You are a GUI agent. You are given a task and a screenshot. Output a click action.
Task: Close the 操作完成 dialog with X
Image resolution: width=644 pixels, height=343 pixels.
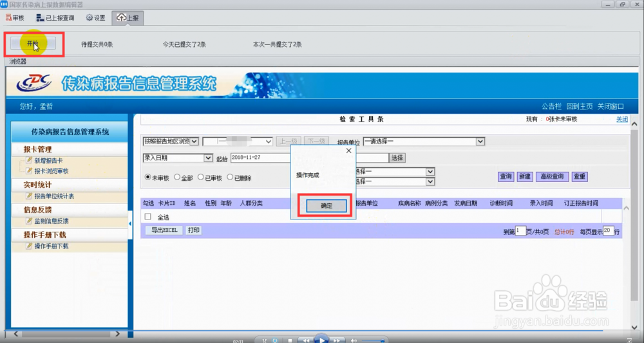(x=348, y=151)
